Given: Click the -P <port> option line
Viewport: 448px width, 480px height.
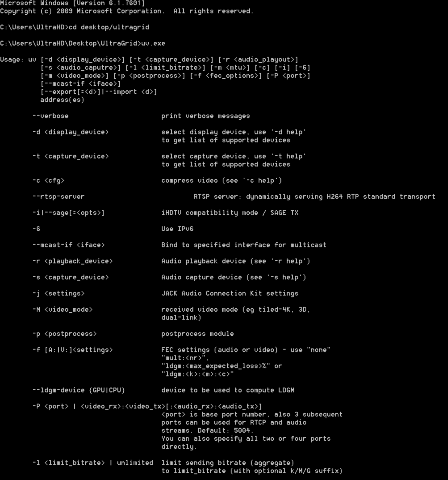Looking at the screenshot, I should point(147,406).
